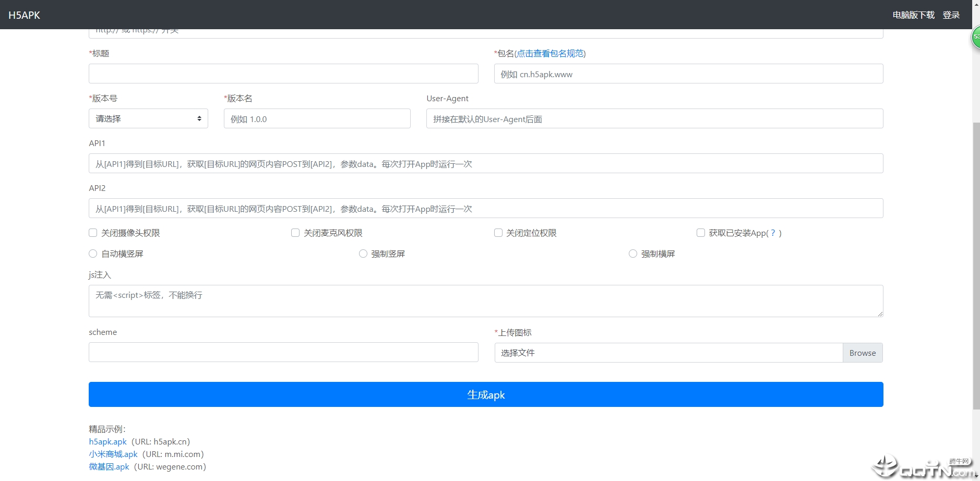Select 强制竖屏 radio button

(x=363, y=254)
